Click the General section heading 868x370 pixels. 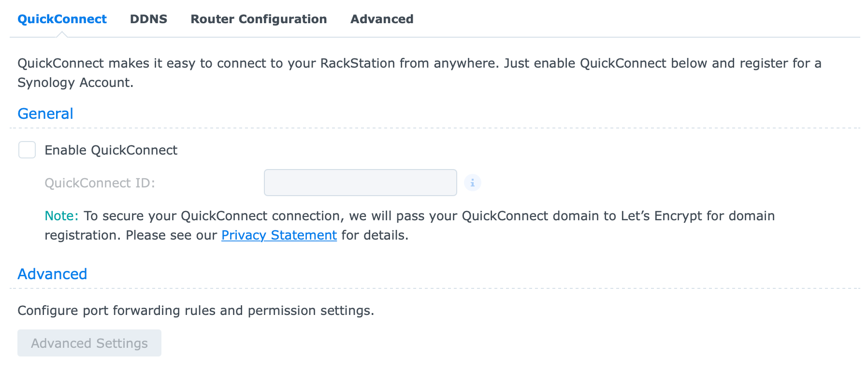(45, 114)
